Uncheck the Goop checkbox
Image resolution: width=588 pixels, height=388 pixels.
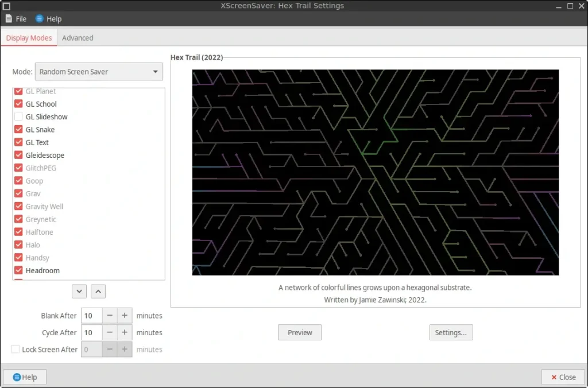[18, 180]
